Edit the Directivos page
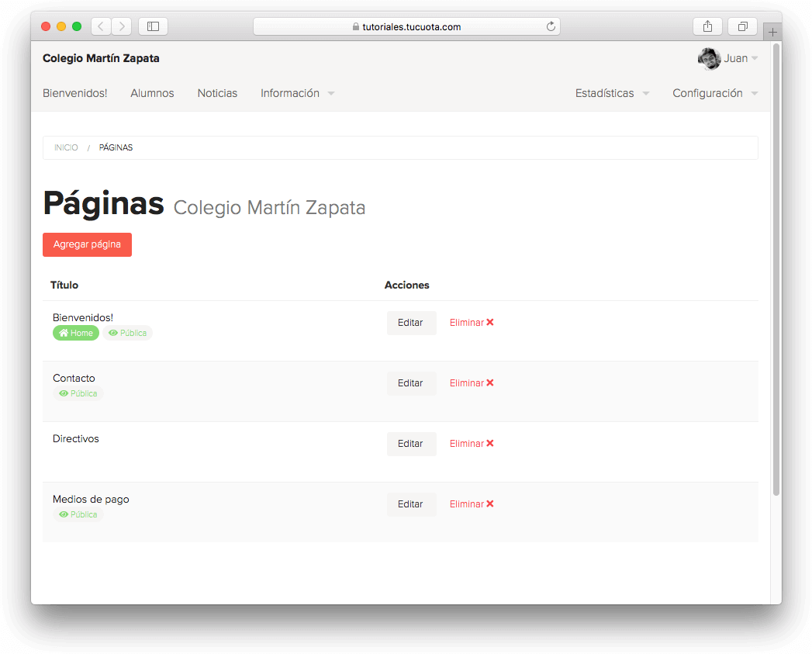Image resolution: width=812 pixels, height=654 pixels. pyautogui.click(x=411, y=444)
